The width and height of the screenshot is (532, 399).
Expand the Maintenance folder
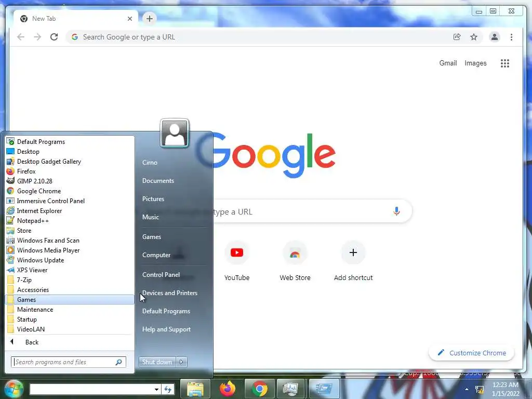point(70,310)
